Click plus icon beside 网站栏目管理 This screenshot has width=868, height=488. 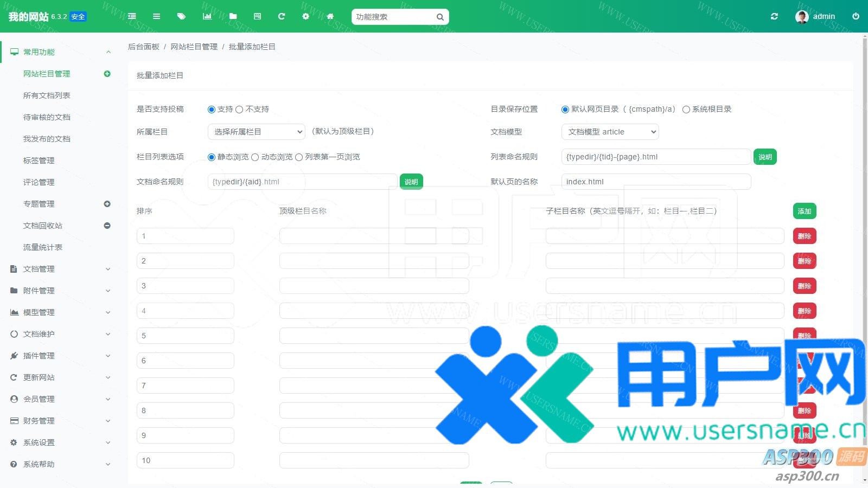pos(107,74)
